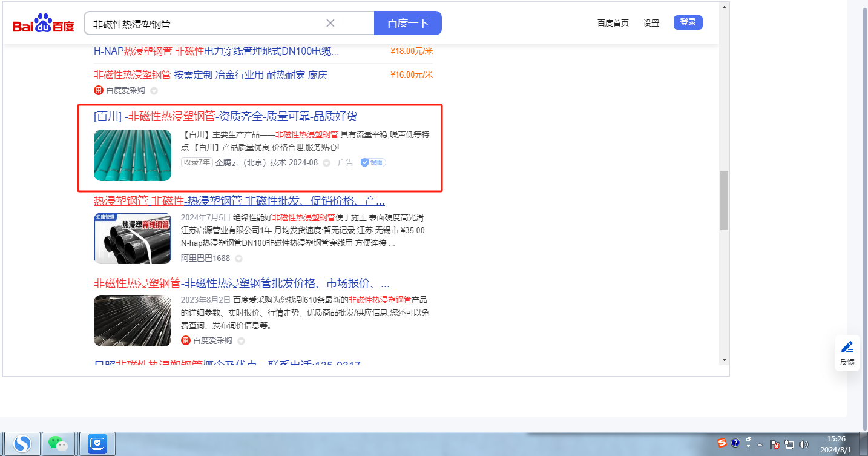Viewport: 868px width, 456px height.
Task: Click the ¥16.00元/米 price
Action: click(x=412, y=75)
